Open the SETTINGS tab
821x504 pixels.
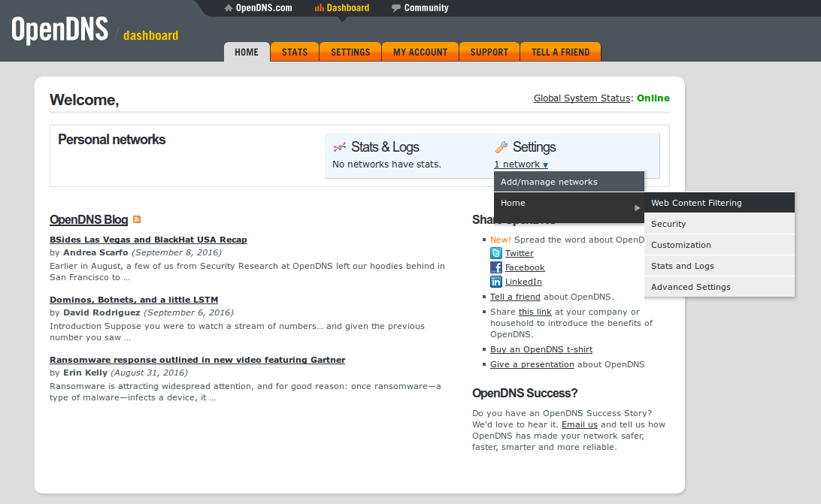click(x=350, y=52)
